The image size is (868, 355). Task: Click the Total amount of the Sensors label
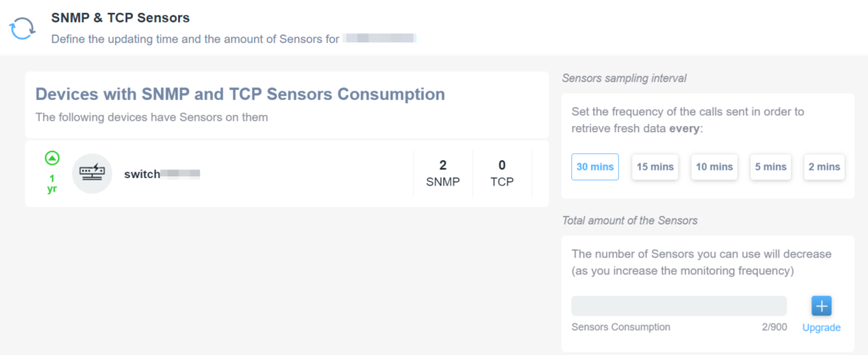pos(630,220)
